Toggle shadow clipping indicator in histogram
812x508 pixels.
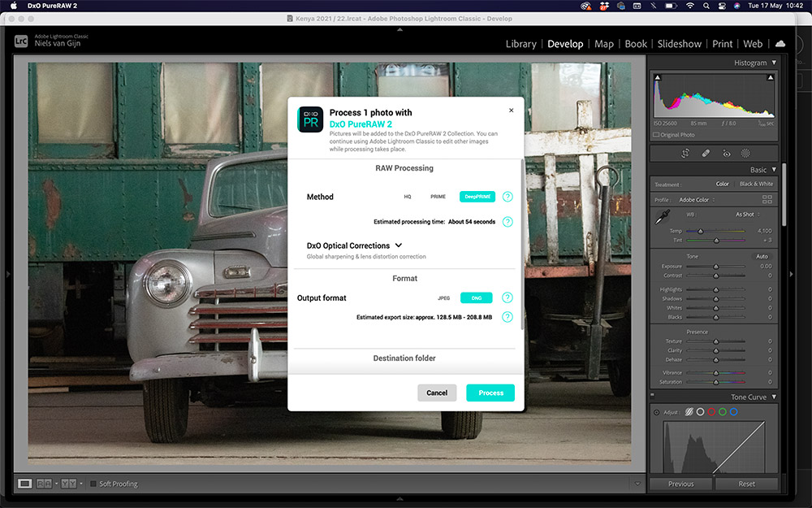[658, 78]
